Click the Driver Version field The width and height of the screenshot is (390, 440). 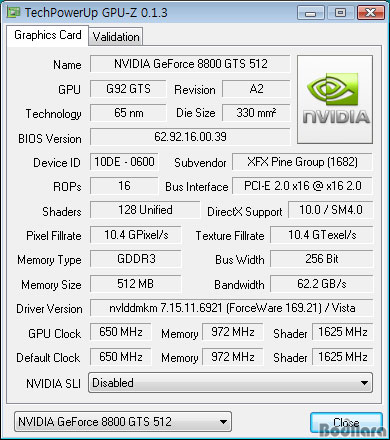point(232,308)
